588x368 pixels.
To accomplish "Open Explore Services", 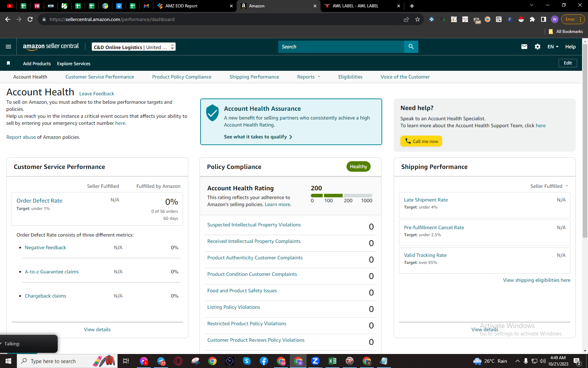I will [x=73, y=63].
